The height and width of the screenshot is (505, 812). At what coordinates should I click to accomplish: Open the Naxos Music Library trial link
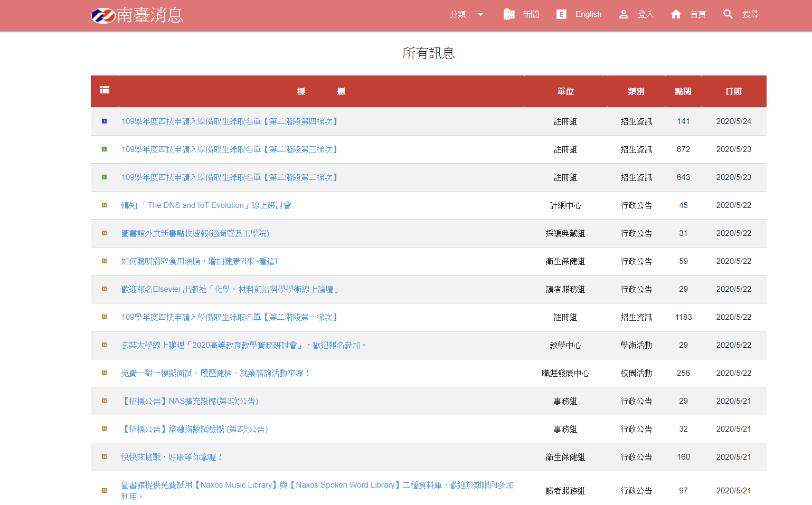click(x=317, y=485)
